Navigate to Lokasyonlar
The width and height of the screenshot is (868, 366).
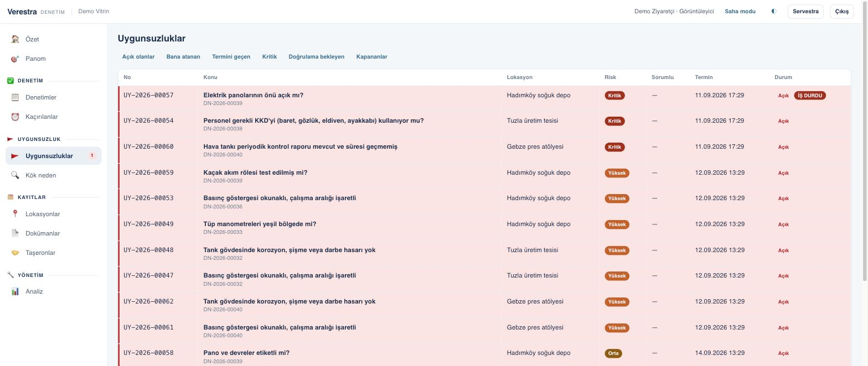[x=53, y=214]
